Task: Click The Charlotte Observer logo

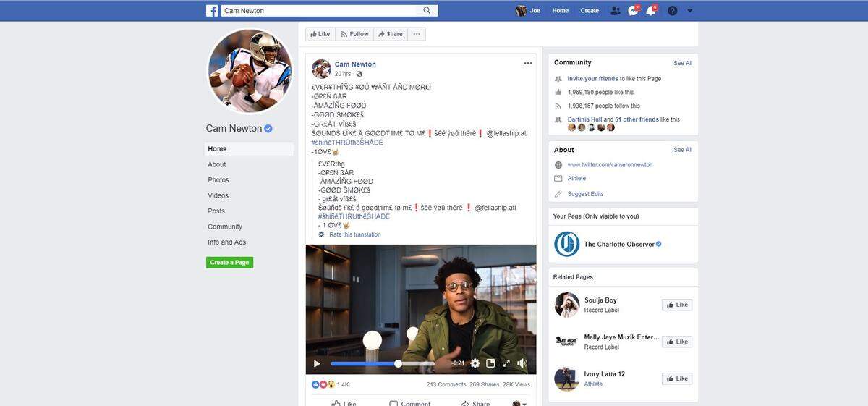Action: point(566,244)
